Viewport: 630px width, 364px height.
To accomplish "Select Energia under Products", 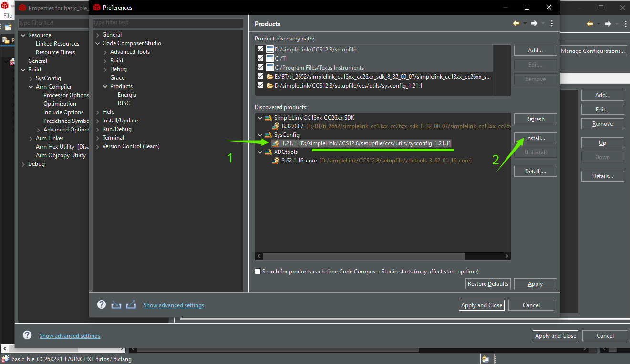I will [x=127, y=95].
